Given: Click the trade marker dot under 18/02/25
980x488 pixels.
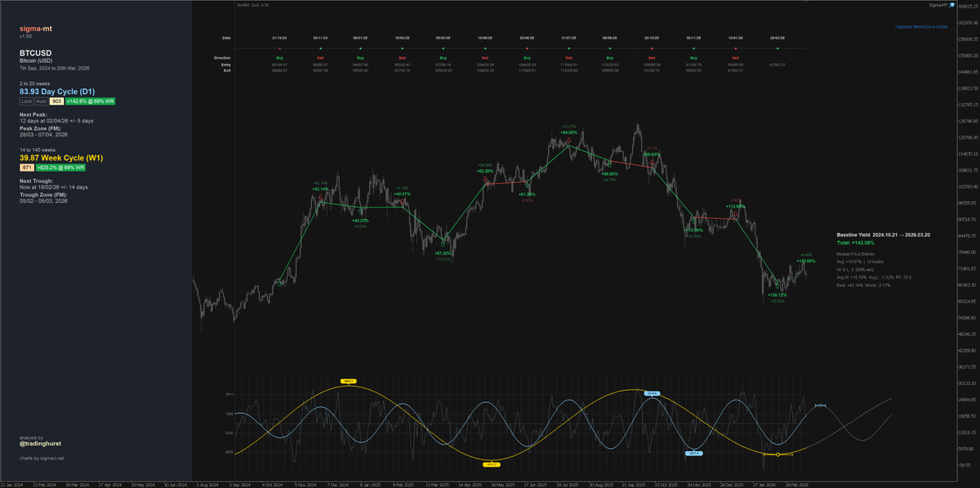Looking at the screenshot, I should tap(402, 48).
